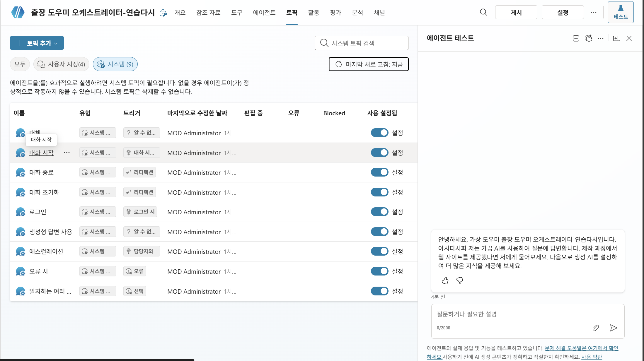Image resolution: width=644 pixels, height=361 pixels.
Task: Click thumbs down on agent greeting message
Action: tap(460, 280)
